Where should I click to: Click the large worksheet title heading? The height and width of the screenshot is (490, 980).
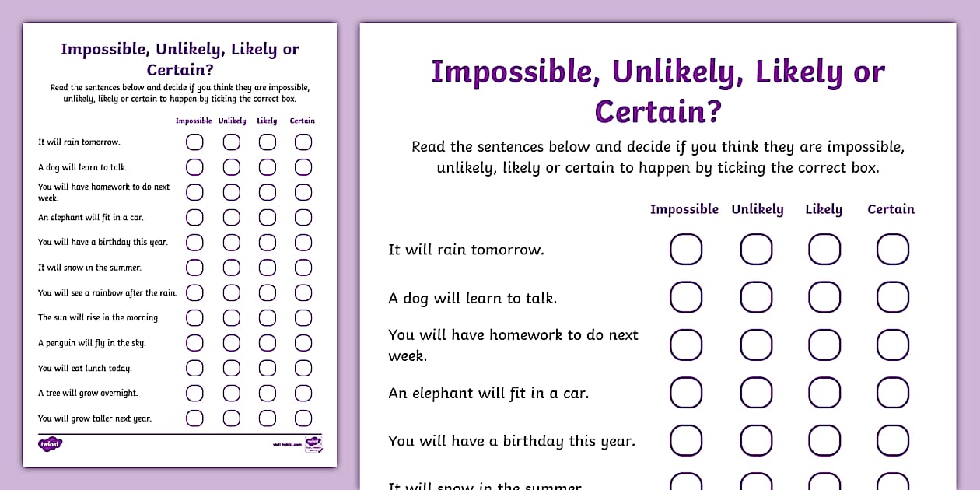658,92
